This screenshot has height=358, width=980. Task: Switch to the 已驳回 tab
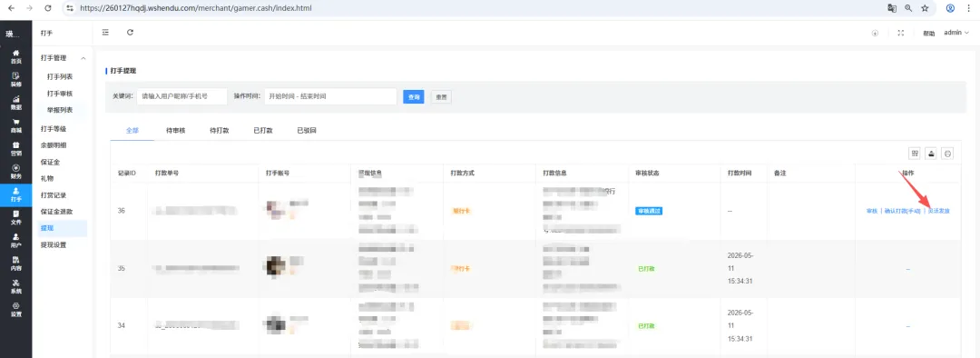pos(307,131)
